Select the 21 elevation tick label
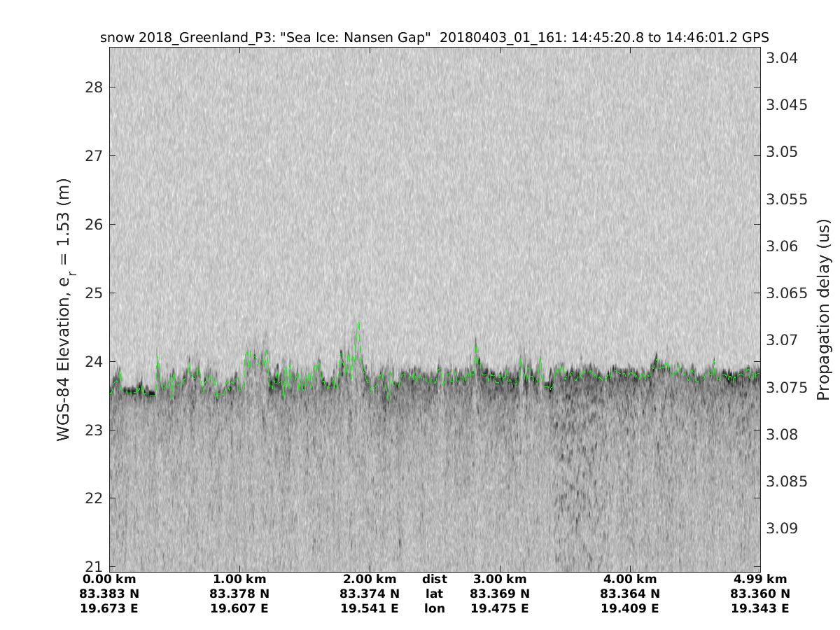The image size is (840, 630). (x=93, y=566)
